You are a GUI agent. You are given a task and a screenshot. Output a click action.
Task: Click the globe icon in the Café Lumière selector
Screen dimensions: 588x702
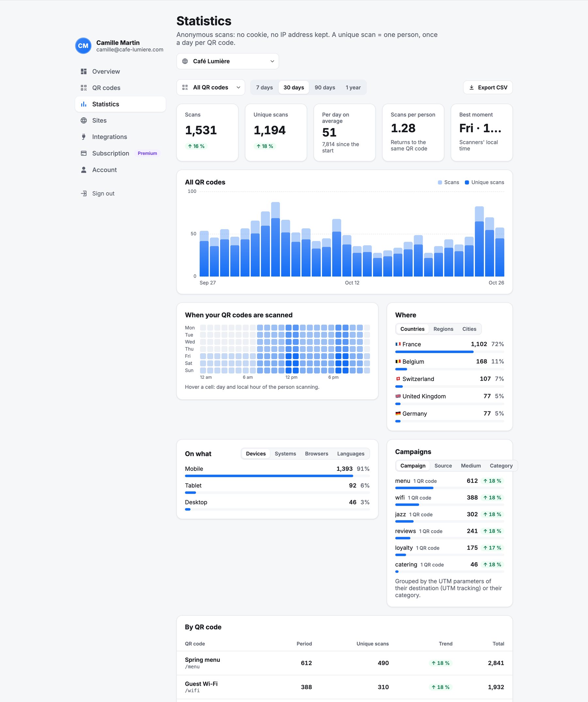click(185, 61)
